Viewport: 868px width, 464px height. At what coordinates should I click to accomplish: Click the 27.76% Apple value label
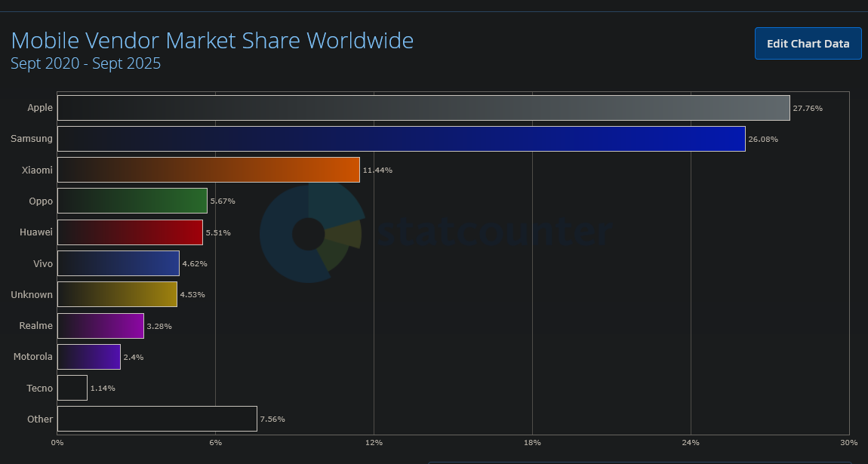[808, 109]
